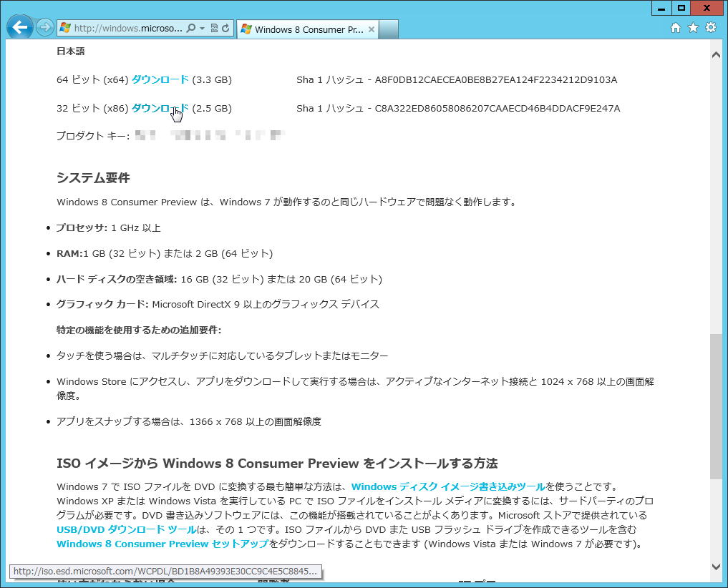Click the scrollbar down arrow

coord(716,567)
